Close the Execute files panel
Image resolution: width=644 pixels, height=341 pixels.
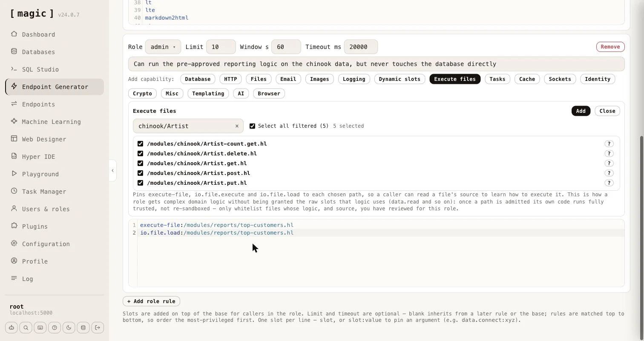607,111
